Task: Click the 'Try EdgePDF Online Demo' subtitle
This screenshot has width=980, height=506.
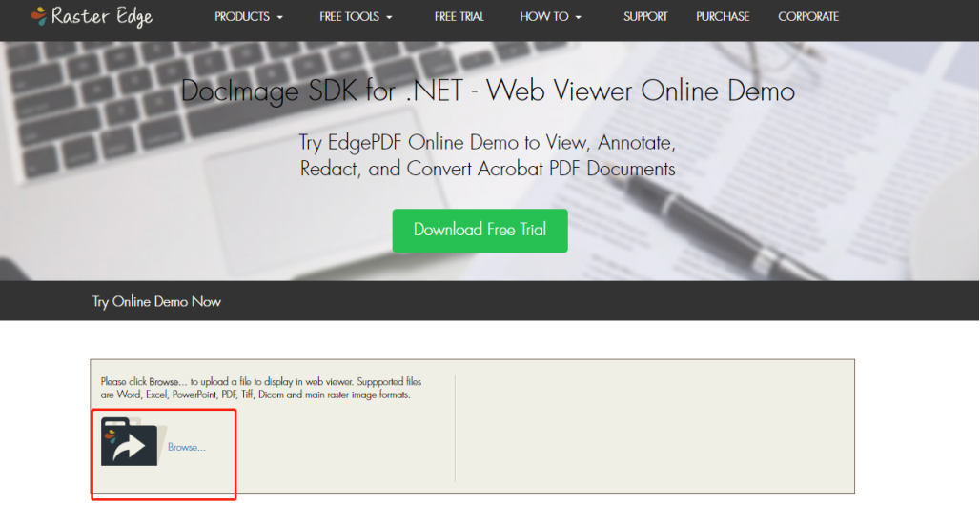Action: [x=487, y=155]
